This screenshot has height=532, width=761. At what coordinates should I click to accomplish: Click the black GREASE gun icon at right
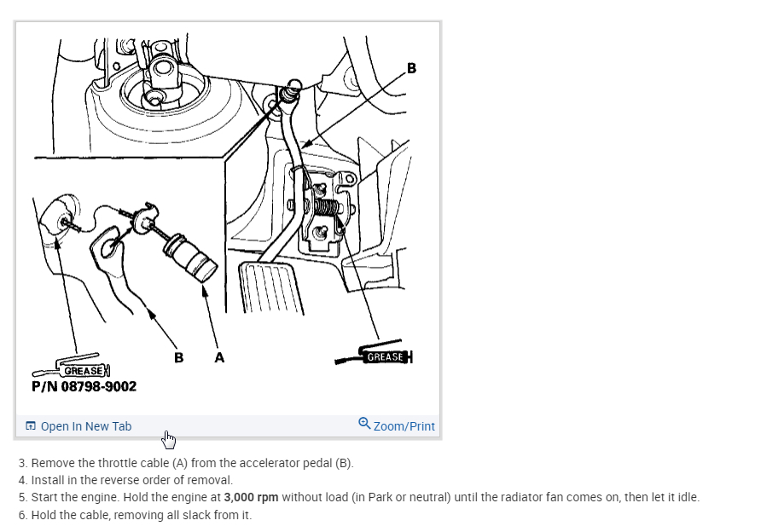pyautogui.click(x=373, y=354)
